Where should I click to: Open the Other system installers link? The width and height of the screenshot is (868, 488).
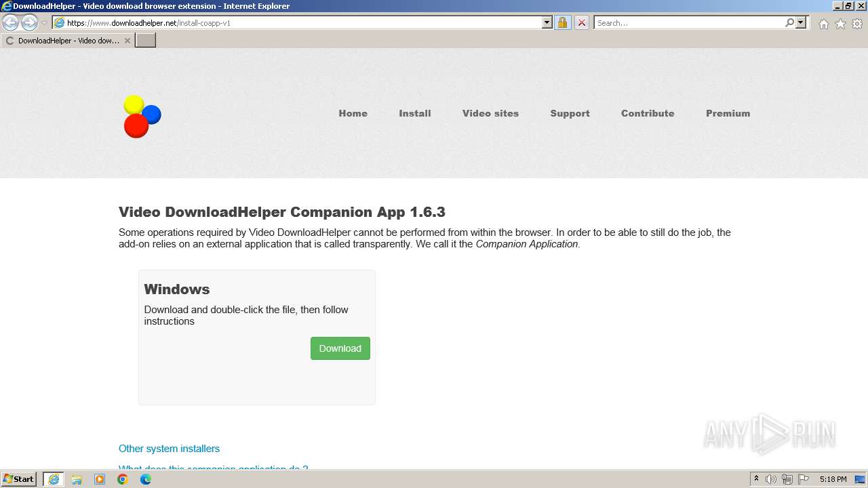pos(169,449)
